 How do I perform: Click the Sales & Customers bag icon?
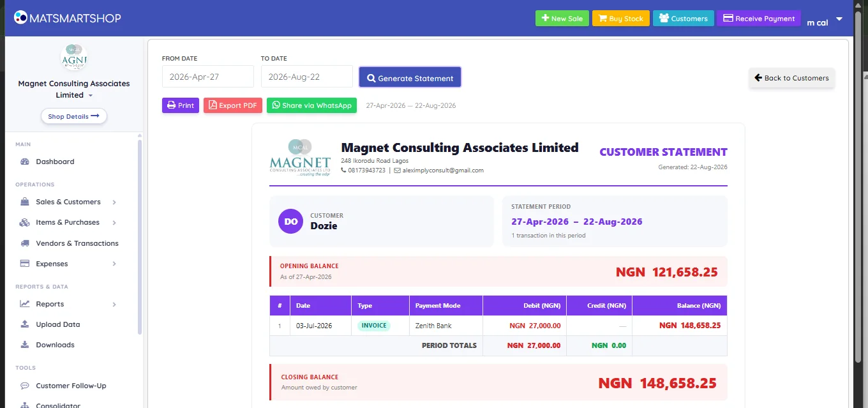[x=25, y=202]
